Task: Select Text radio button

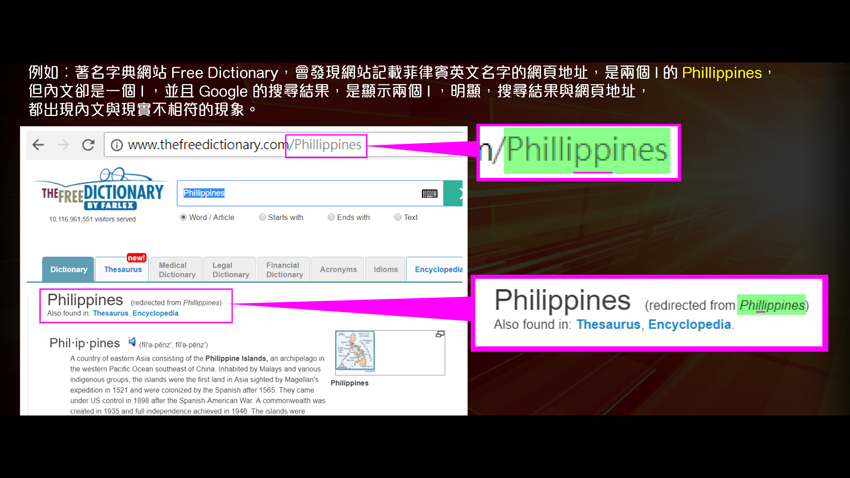Action: point(398,217)
